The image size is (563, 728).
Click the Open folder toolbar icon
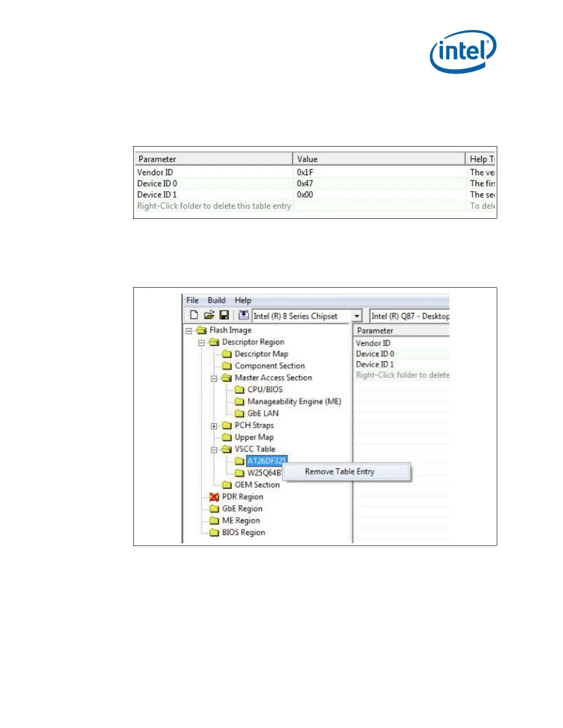(209, 315)
